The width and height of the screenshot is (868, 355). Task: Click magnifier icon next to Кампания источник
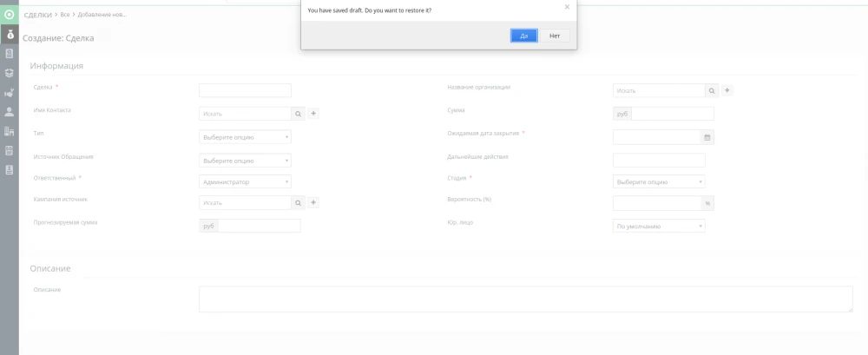tap(299, 203)
